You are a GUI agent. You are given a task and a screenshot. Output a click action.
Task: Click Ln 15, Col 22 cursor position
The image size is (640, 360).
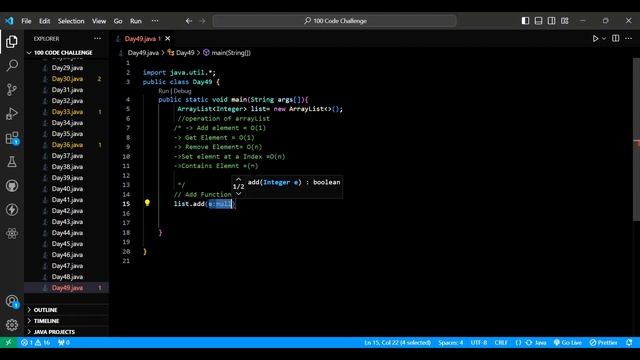398,342
